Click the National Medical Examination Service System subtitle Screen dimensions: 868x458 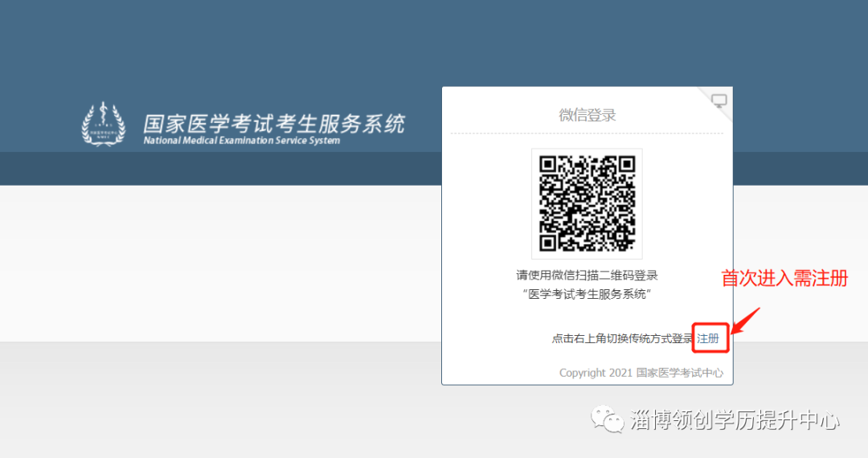[x=242, y=141]
